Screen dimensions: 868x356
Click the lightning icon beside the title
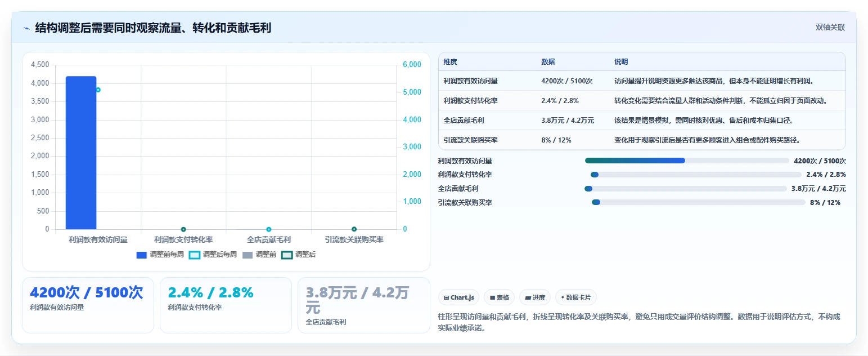(x=26, y=28)
